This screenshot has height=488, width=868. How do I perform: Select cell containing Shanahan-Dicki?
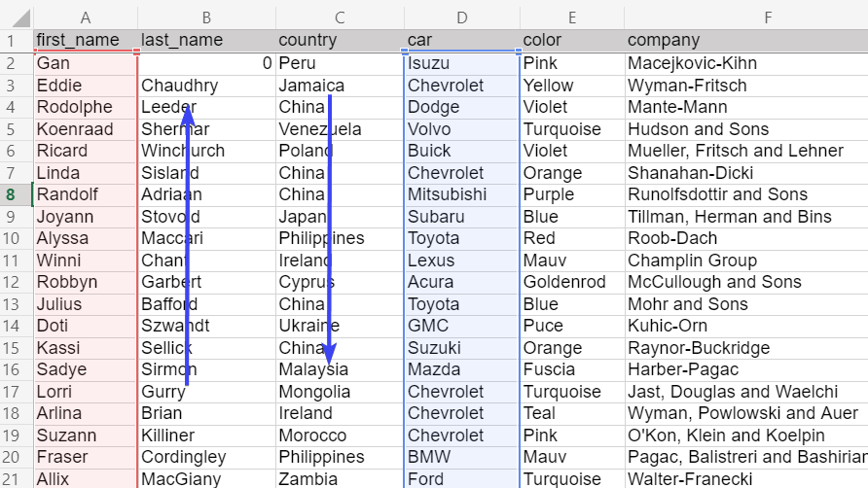pyautogui.click(x=745, y=173)
